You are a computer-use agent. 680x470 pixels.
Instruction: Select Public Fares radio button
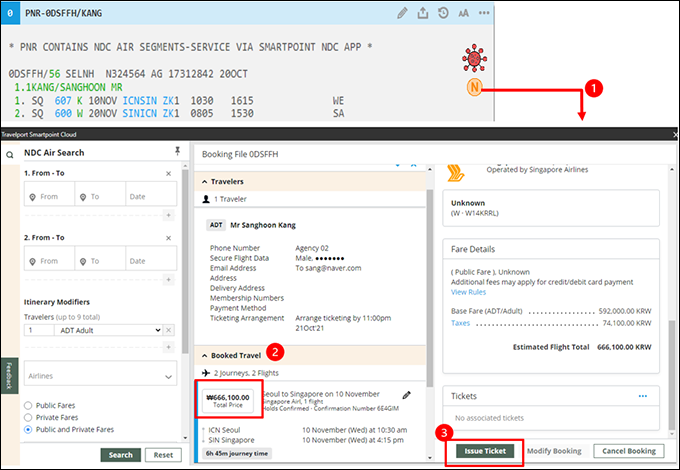tap(28, 405)
